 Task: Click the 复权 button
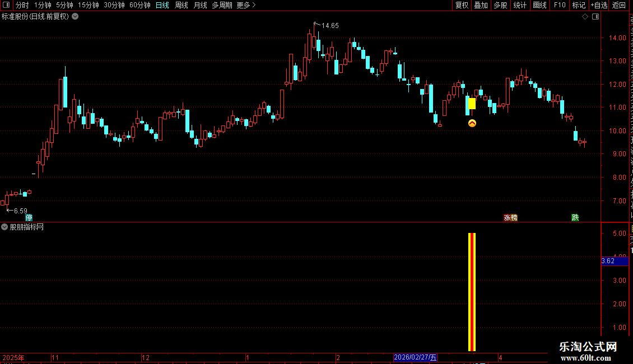[462, 5]
